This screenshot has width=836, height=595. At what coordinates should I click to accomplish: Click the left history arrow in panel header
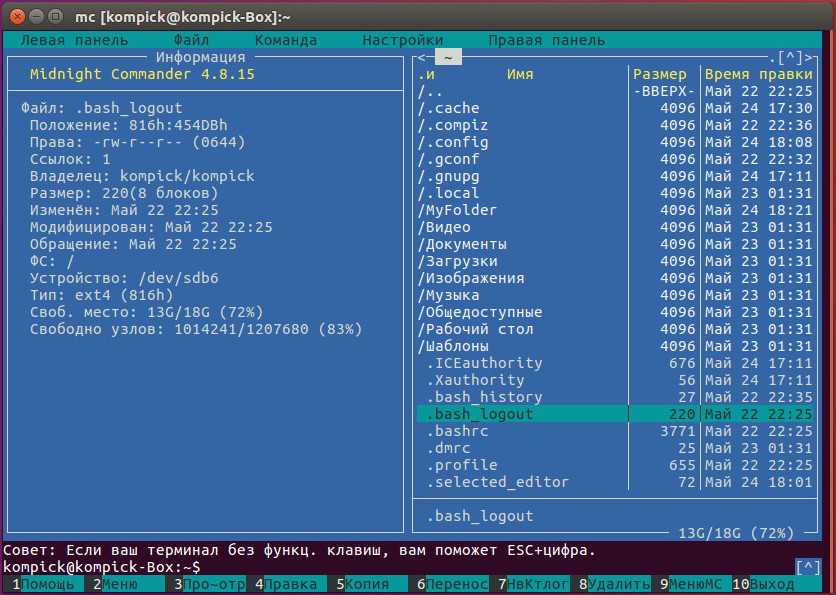point(422,57)
